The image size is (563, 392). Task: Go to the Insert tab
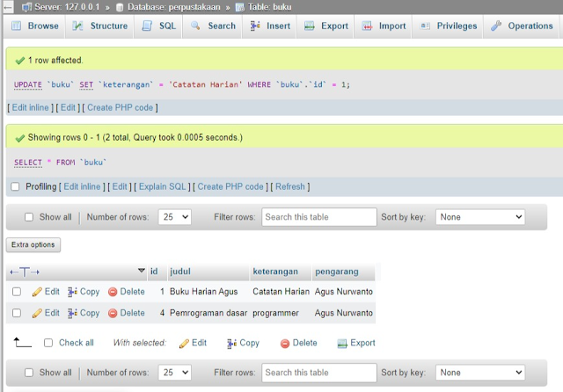[269, 25]
